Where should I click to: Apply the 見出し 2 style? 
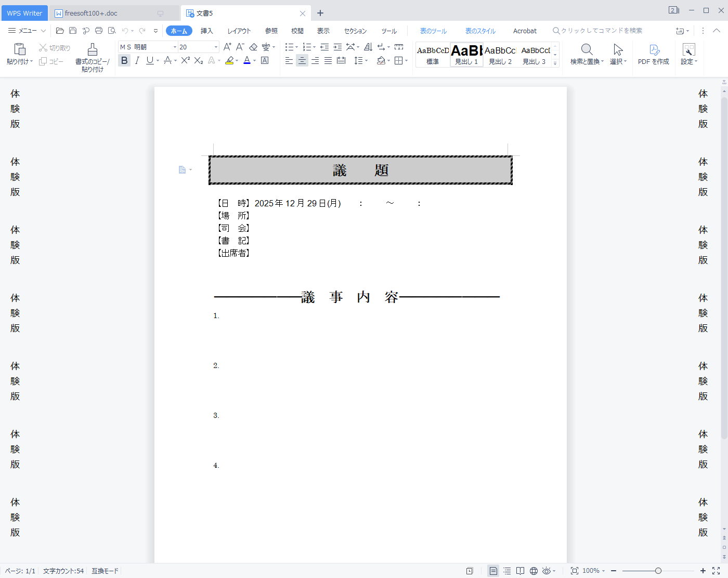tap(500, 55)
